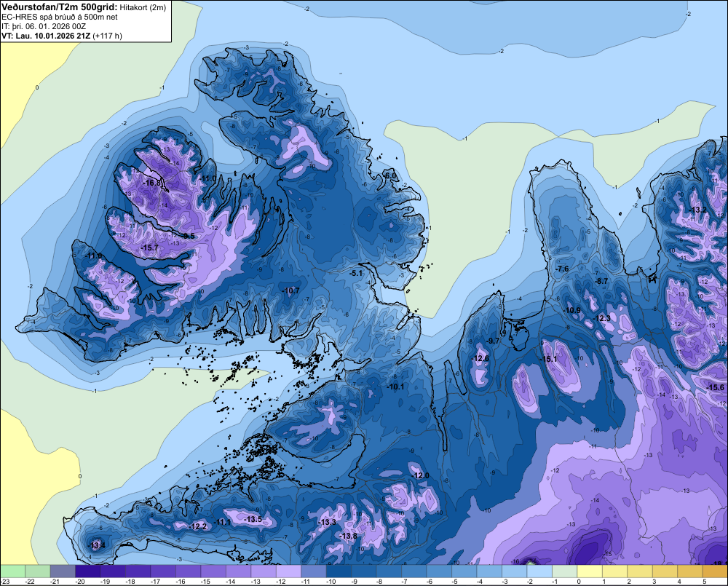Viewport: 728px width, 586px height.
Task: Select the darkest purple swatch between -20 and -19
Action: (x=88, y=571)
